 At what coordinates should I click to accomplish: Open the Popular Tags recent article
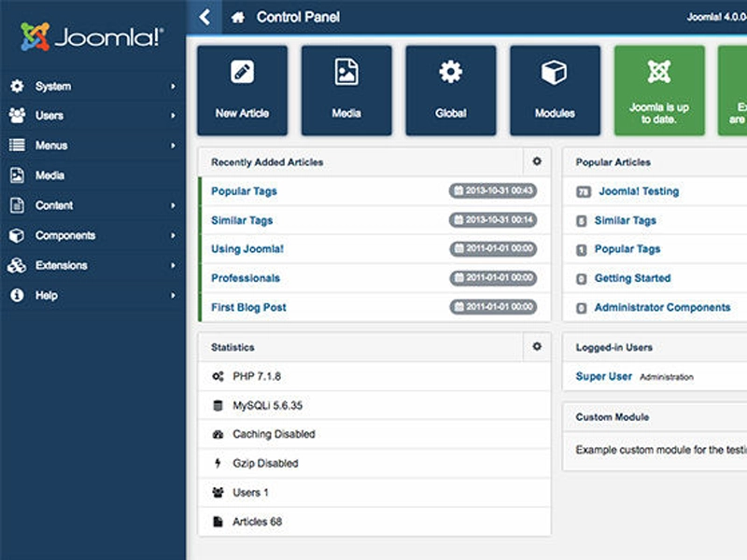244,191
